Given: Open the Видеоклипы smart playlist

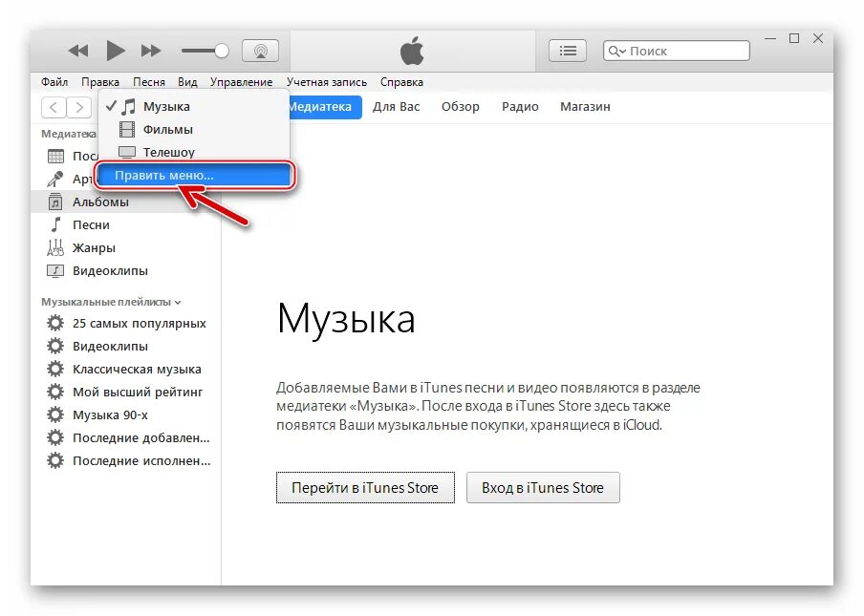Looking at the screenshot, I should [x=125, y=347].
